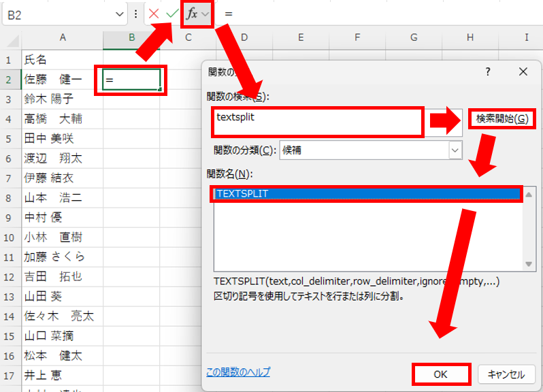This screenshot has height=392, width=543.
Task: Open the この関数のヘルプ link
Action: (x=237, y=372)
